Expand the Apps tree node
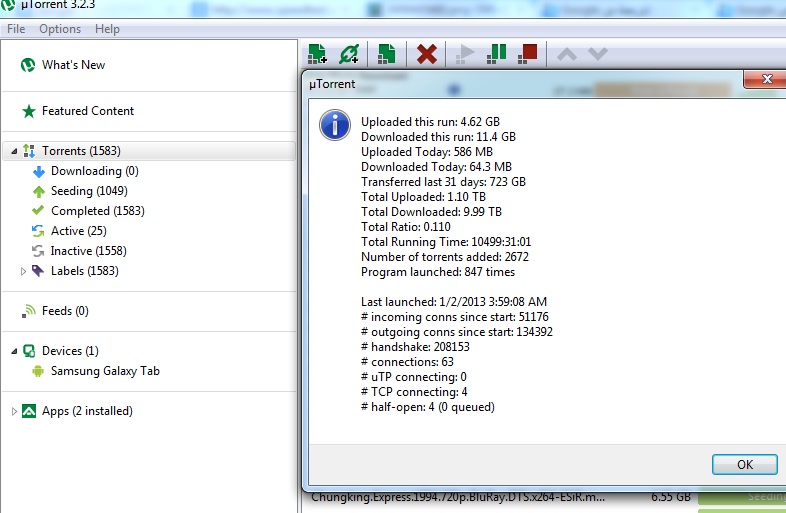This screenshot has width=786, height=513. [x=14, y=411]
